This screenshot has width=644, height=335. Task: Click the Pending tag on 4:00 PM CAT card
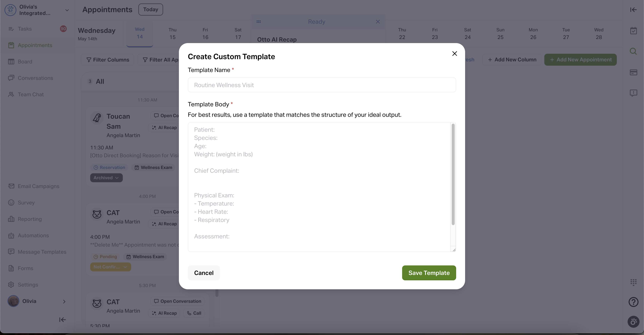pyautogui.click(x=105, y=257)
